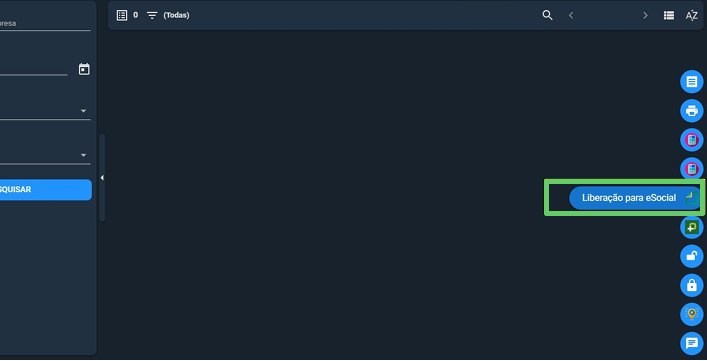Click the closed padlock lock button
Screen dimensions: 707x361
(x=692, y=285)
